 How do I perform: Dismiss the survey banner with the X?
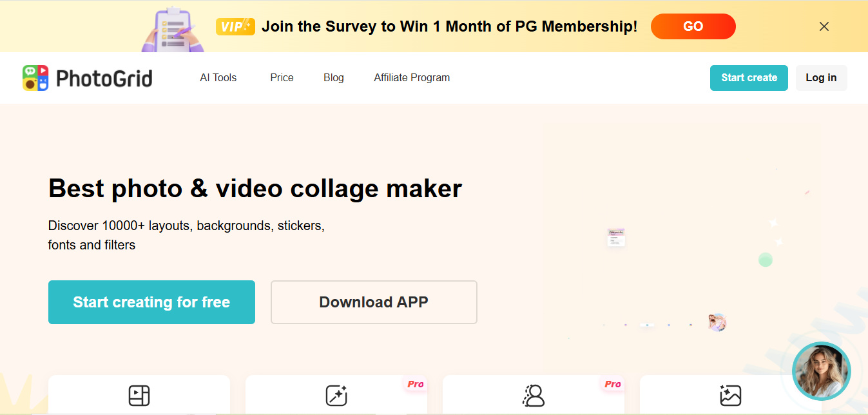tap(824, 26)
